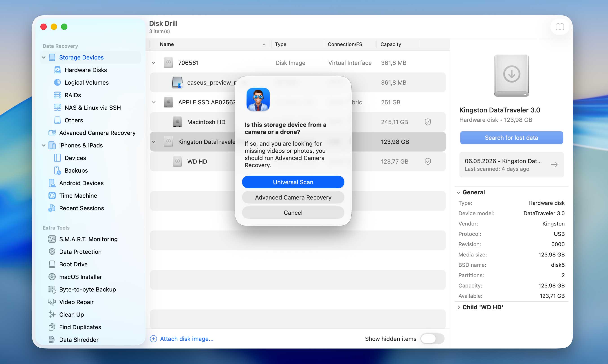Collapse the Kingston DataTraveler row
Viewport: 608px width, 364px height.
pos(154,142)
